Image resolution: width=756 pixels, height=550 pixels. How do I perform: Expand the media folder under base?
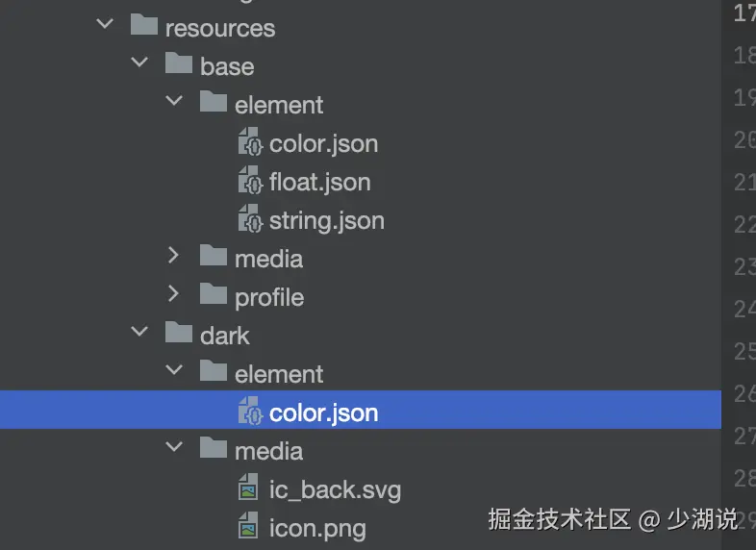coord(174,256)
